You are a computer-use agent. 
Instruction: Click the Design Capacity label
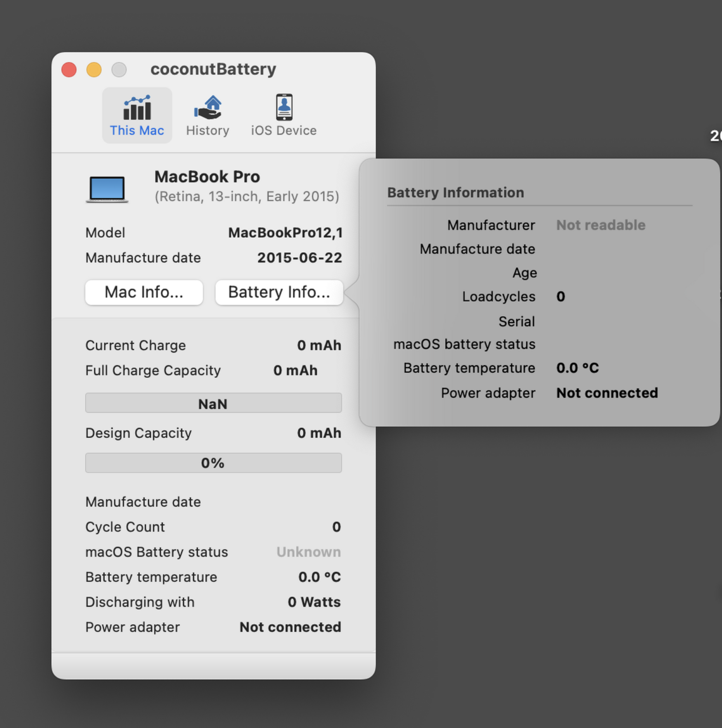[x=138, y=433]
